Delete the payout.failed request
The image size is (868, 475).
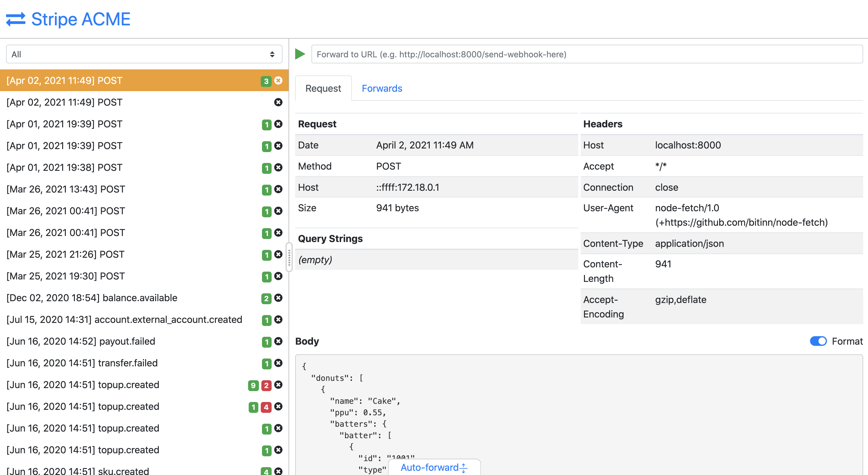click(278, 341)
